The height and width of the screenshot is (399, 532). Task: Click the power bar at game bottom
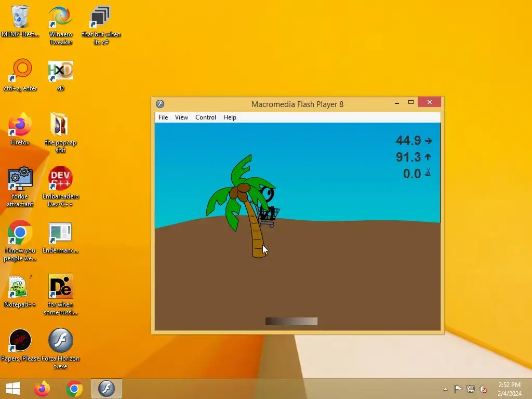click(x=291, y=321)
